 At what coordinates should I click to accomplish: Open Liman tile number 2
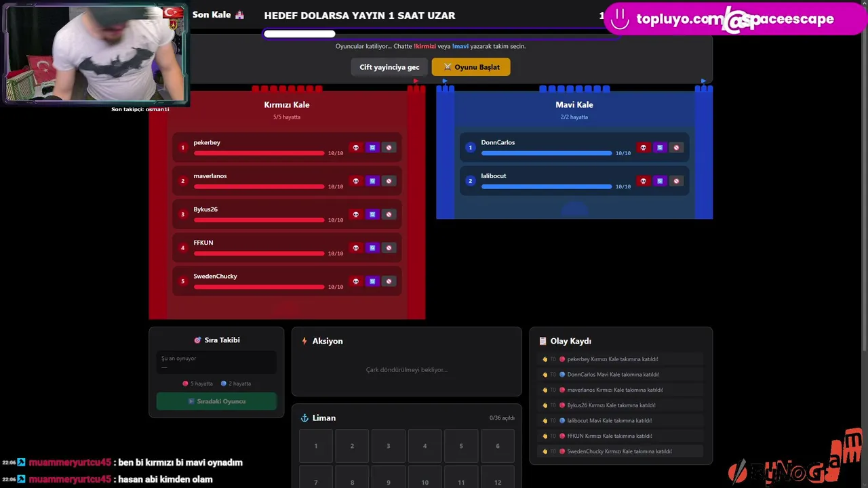coord(352,446)
